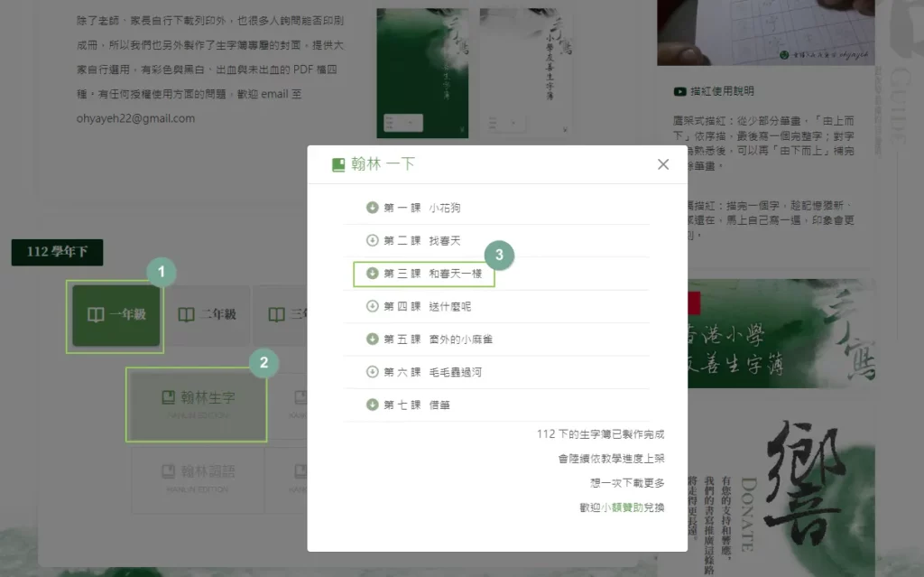Click the green book icon beside 翰林 一下
This screenshot has height=577, width=924.
point(338,164)
